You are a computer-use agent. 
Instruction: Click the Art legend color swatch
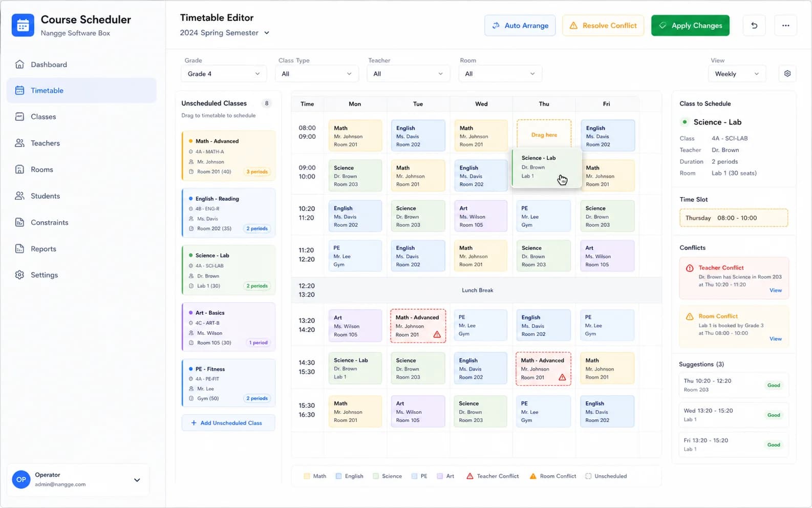click(x=440, y=476)
